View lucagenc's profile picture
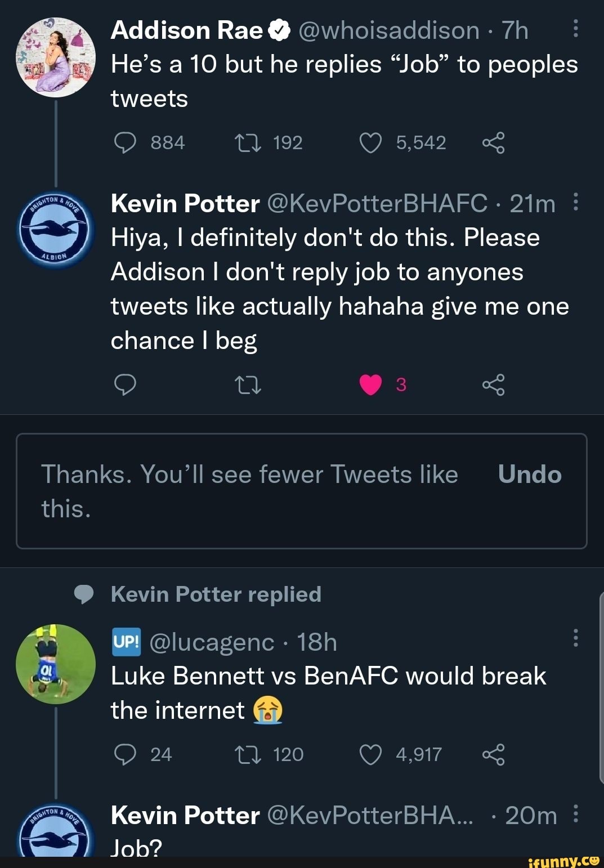This screenshot has height=868, width=604. (x=55, y=664)
